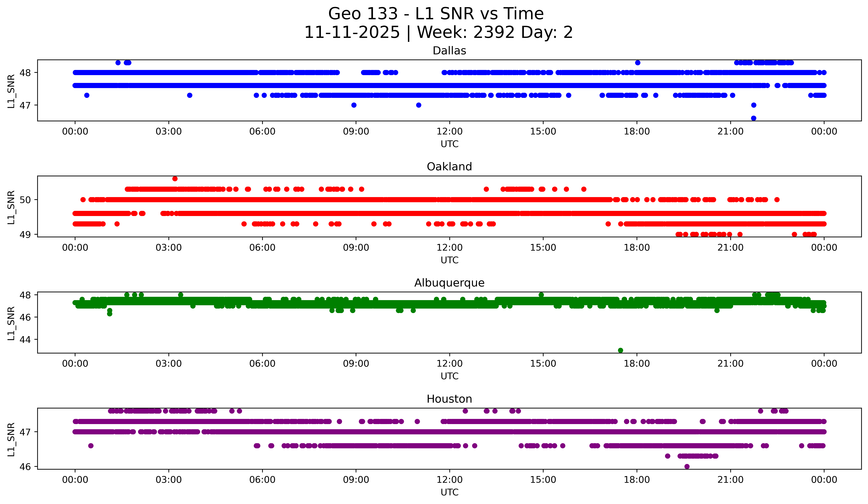Image resolution: width=868 pixels, height=504 pixels.
Task: Click the 03:00 tick label under Oakland plot
Action: (x=168, y=248)
